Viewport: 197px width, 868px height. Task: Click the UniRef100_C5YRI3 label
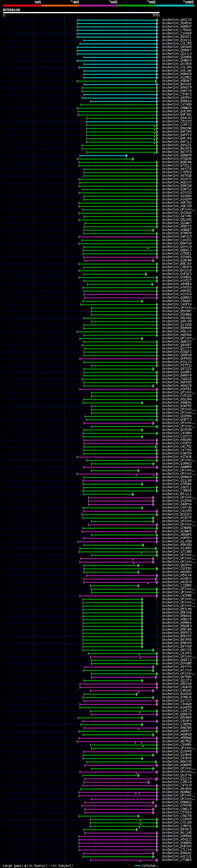coord(176,94)
